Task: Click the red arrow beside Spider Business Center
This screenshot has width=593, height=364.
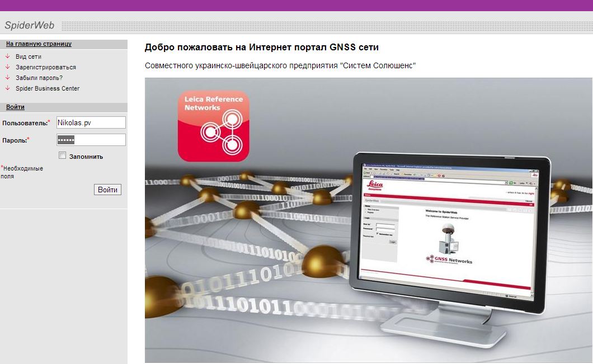Action: tap(7, 88)
